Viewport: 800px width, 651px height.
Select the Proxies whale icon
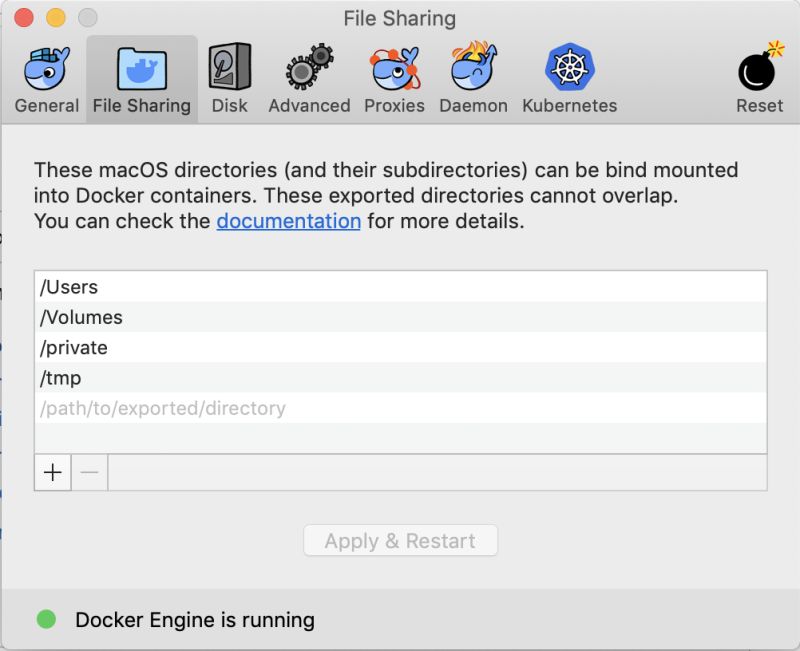point(394,70)
